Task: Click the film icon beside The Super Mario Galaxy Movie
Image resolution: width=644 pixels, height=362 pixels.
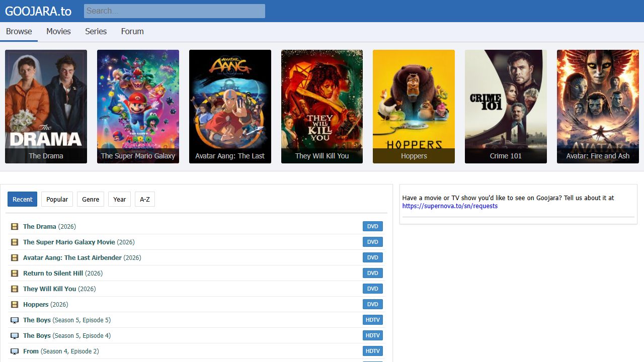Action: click(15, 242)
